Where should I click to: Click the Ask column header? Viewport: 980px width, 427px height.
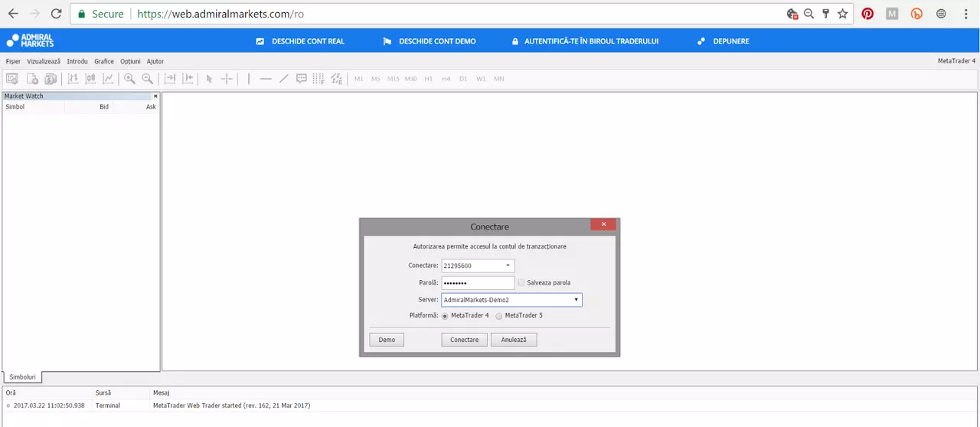coord(136,107)
